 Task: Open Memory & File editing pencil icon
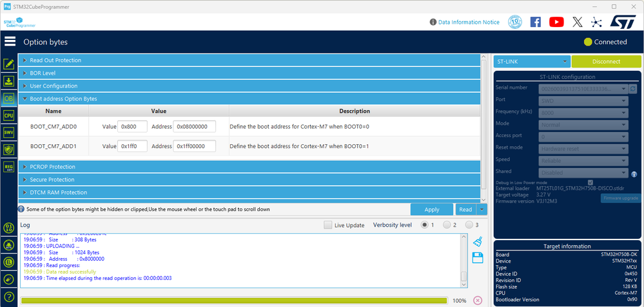coord(9,64)
